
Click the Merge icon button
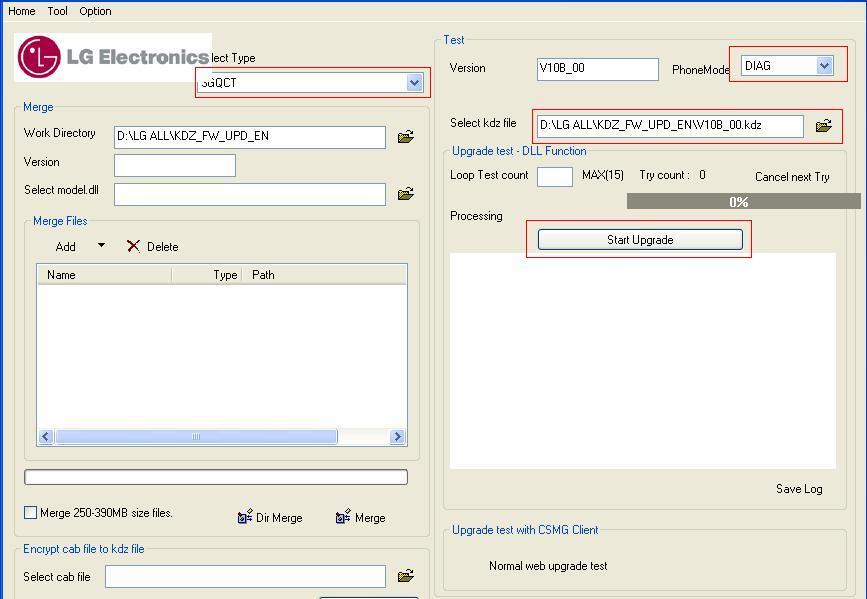pos(343,517)
